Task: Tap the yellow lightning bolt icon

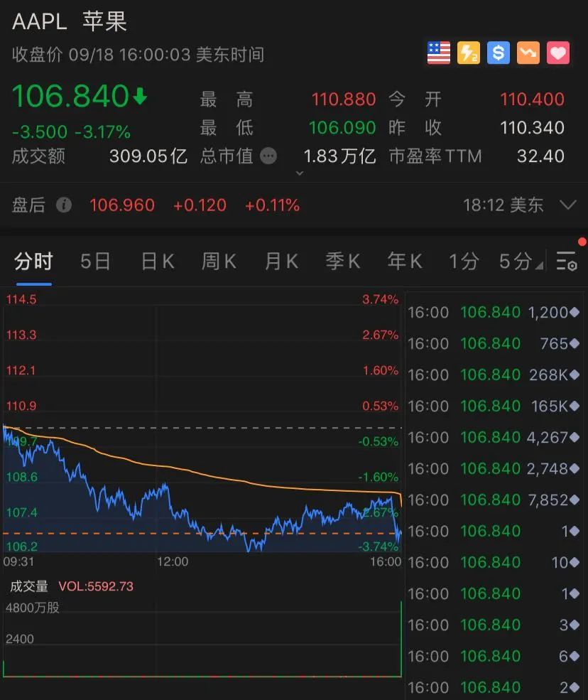Action: (x=469, y=53)
